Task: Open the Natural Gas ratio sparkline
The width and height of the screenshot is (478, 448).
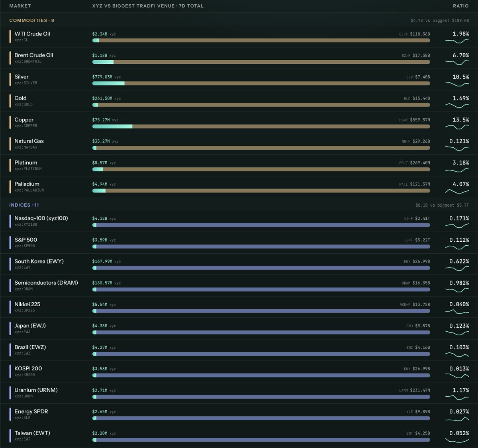Action: click(x=457, y=149)
